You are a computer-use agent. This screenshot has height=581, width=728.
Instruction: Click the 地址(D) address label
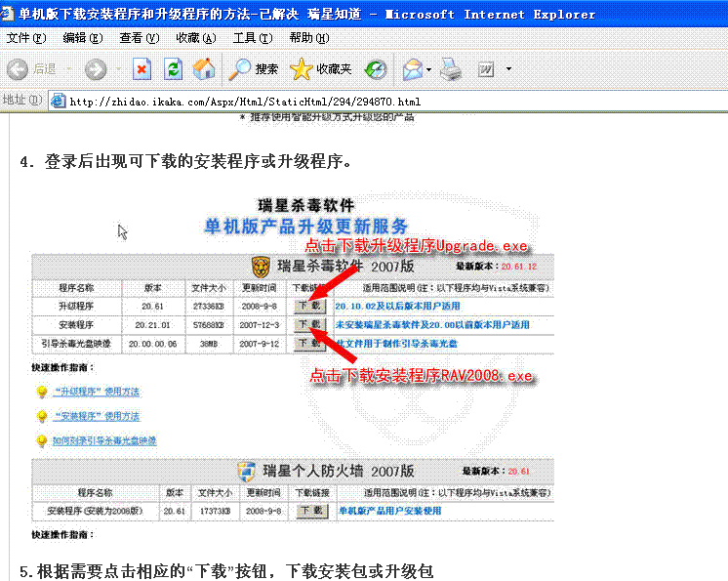(22, 100)
